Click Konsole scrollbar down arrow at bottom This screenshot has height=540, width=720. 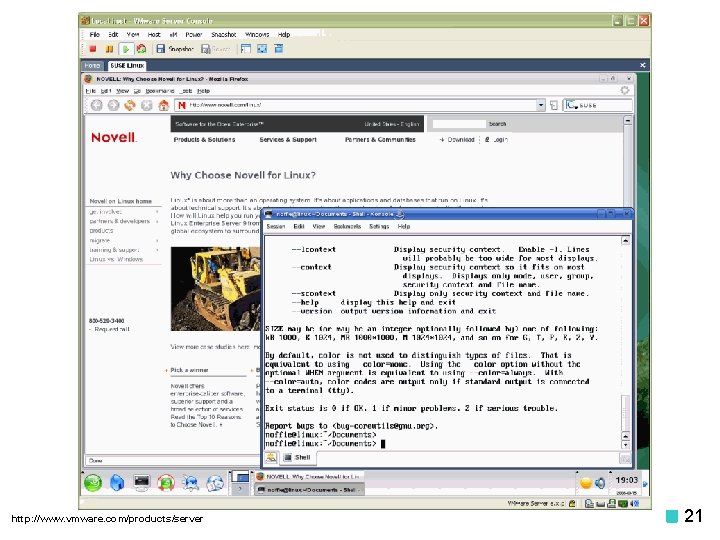pos(625,444)
